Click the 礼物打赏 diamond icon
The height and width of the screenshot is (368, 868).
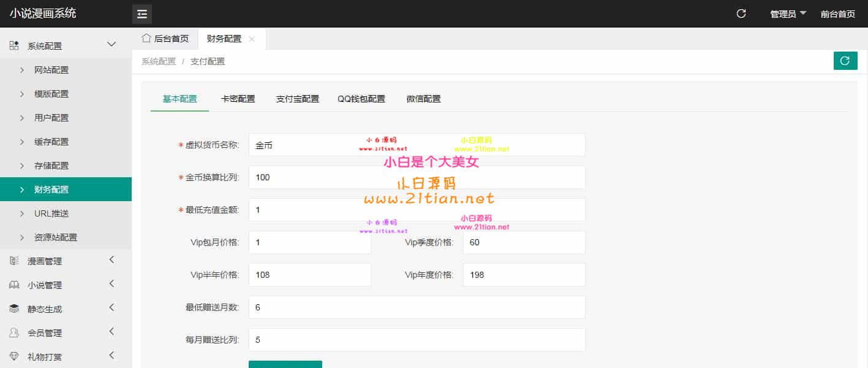coord(14,356)
